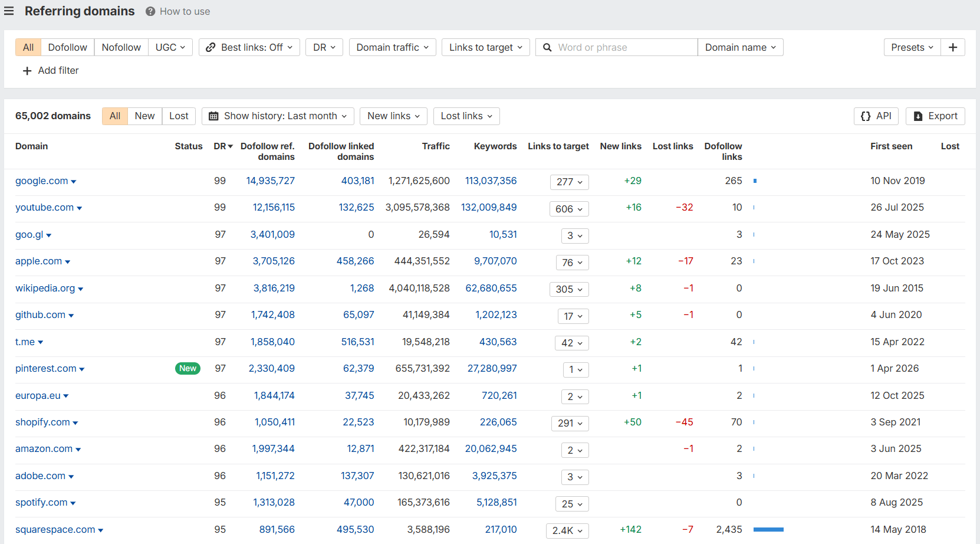Open the Domain traffic filter
This screenshot has width=980, height=544.
(x=393, y=47)
